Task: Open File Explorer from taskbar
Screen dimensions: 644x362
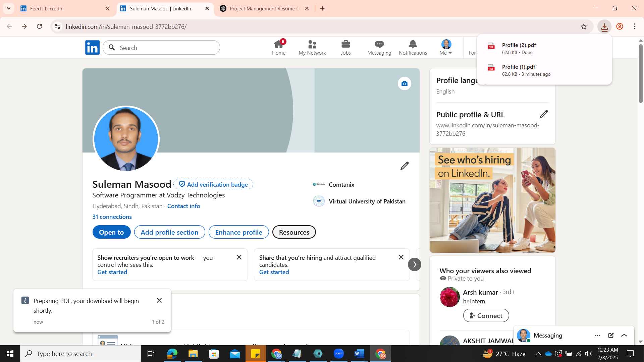Action: click(193, 354)
